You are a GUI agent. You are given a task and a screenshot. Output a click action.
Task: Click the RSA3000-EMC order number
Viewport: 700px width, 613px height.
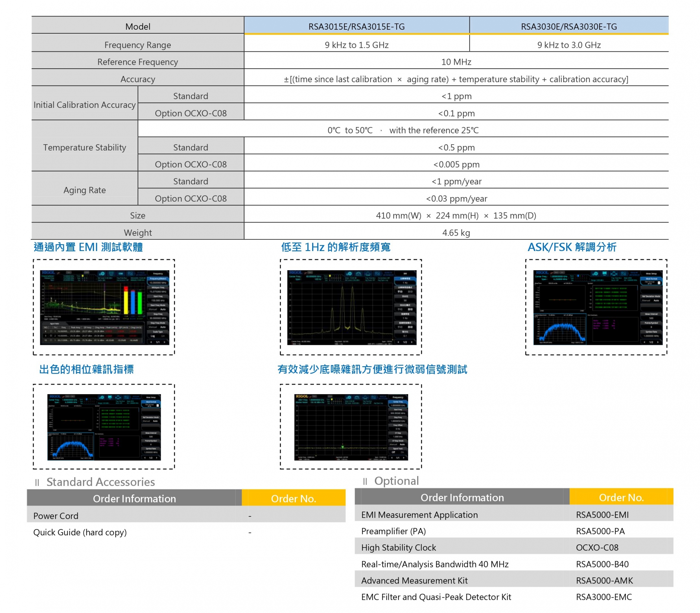[x=603, y=597]
